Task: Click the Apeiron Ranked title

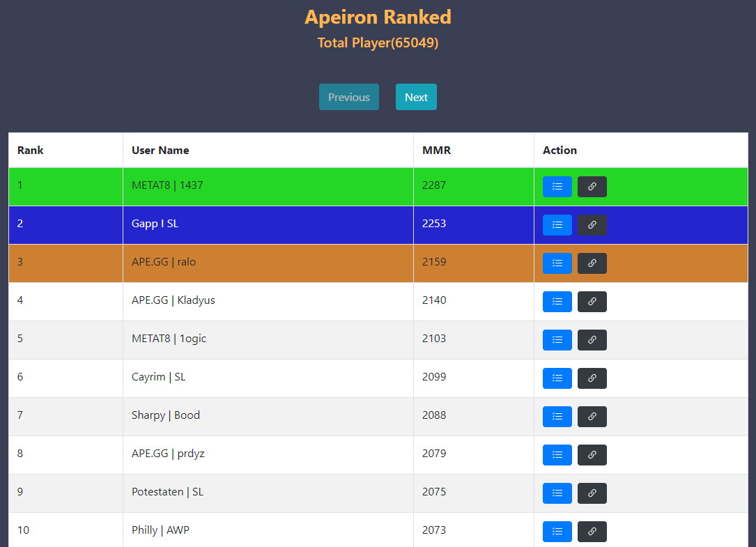Action: pos(378,17)
